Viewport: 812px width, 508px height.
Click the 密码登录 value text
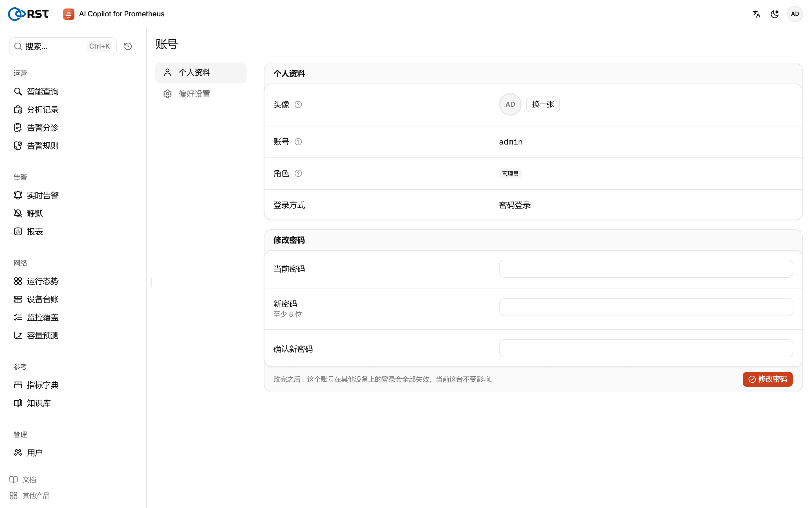point(515,205)
